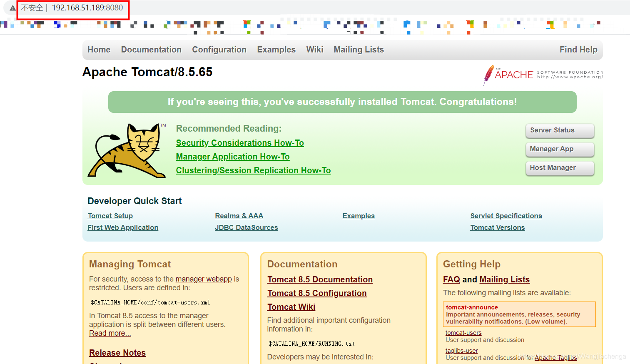630x364 pixels.
Task: Click the Apache Software Foundation logo
Action: point(543,75)
